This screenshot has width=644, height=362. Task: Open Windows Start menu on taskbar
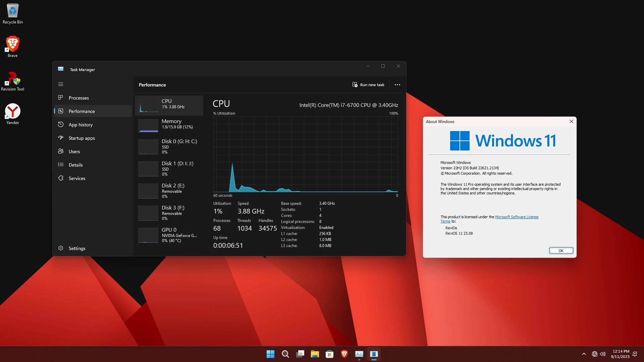pos(270,354)
